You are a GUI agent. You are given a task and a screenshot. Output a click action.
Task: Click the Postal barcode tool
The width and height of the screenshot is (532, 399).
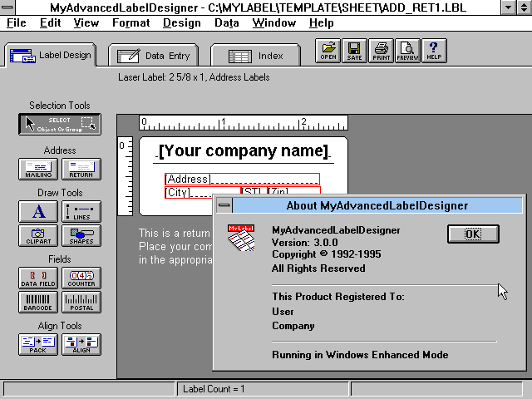coord(81,302)
